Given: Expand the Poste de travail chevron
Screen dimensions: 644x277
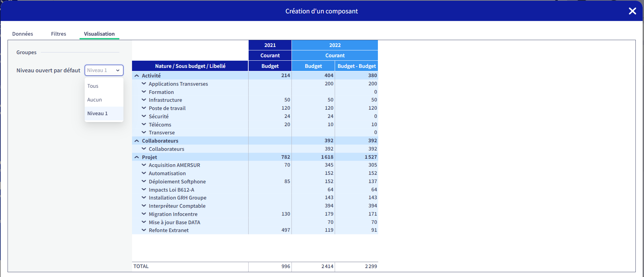Looking at the screenshot, I should [144, 108].
